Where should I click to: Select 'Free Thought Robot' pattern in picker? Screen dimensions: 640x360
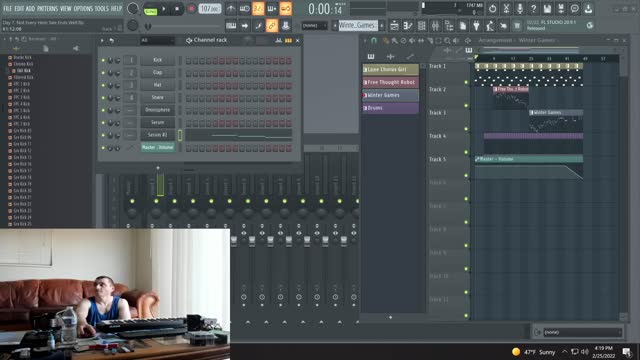391,82
